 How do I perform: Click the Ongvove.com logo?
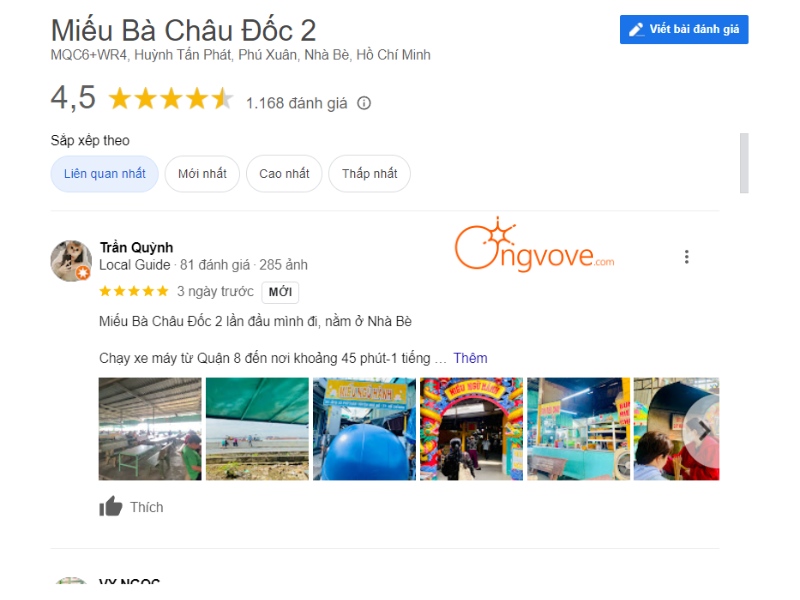click(x=534, y=245)
